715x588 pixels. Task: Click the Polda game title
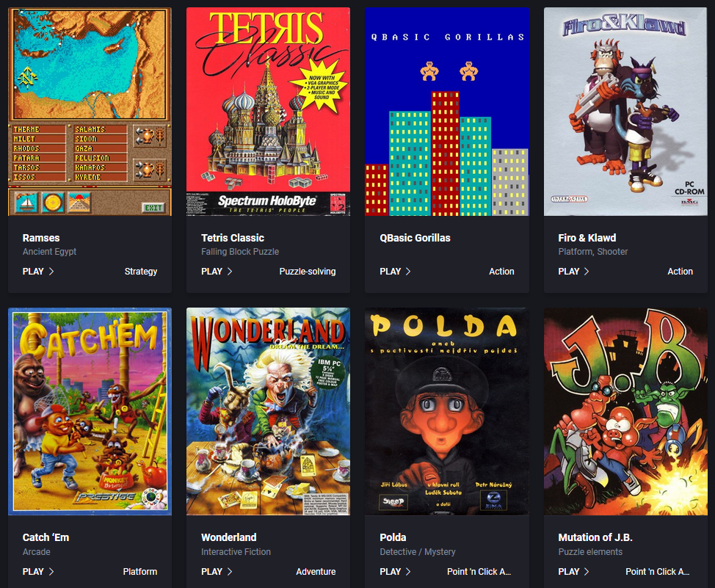pyautogui.click(x=393, y=537)
